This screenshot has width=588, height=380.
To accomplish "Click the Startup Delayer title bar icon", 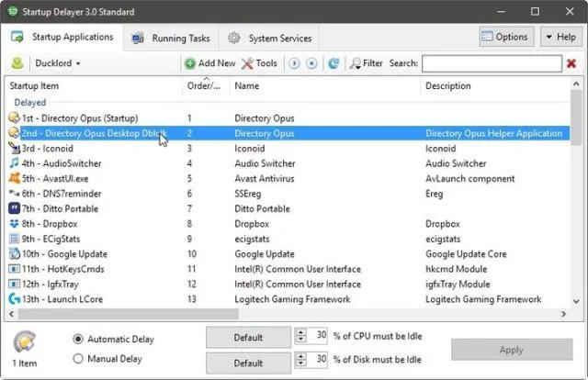I will coord(12,11).
